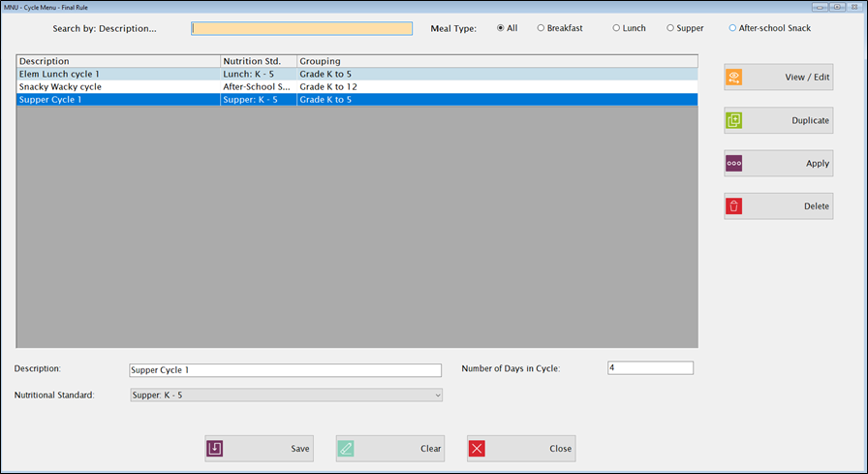Image resolution: width=868 pixels, height=474 pixels.
Task: Click the red Delete trash icon
Action: 734,206
